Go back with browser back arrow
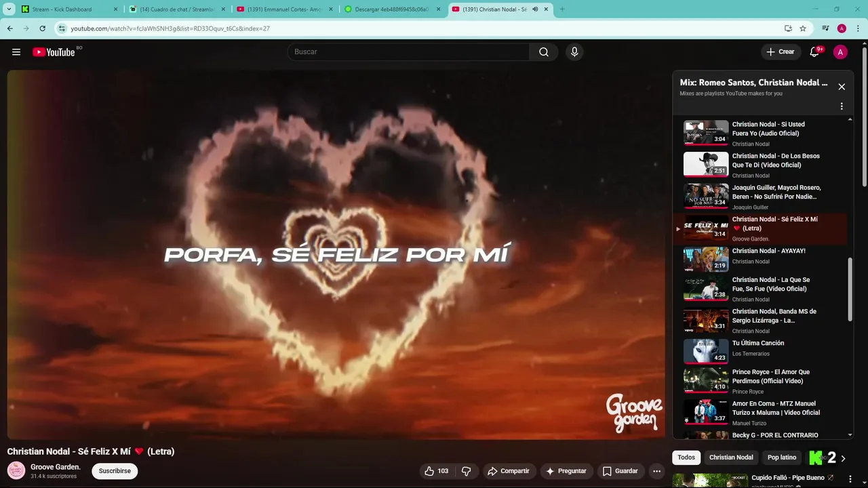 coord(9,28)
